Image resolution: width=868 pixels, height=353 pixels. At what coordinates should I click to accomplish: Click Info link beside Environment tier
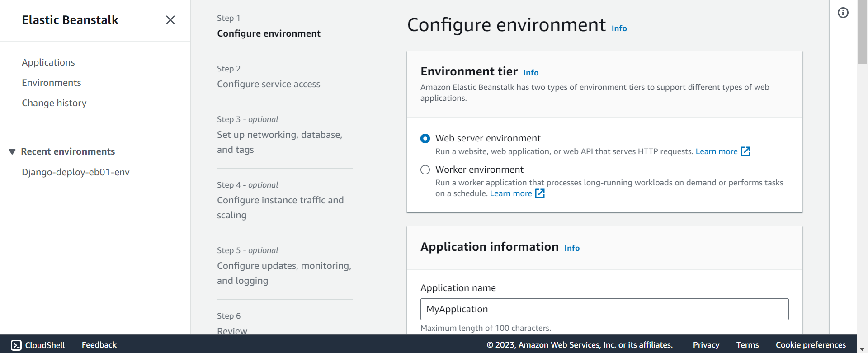click(531, 73)
